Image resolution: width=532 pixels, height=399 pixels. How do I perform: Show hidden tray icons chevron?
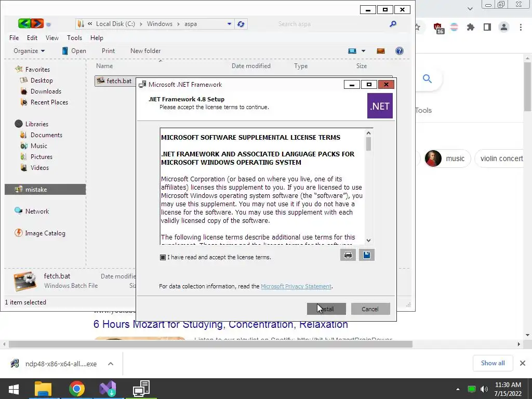pos(458,389)
